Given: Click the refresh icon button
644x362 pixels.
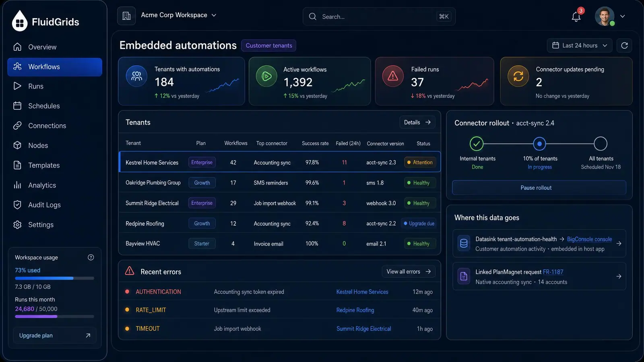Looking at the screenshot, I should pyautogui.click(x=624, y=45).
